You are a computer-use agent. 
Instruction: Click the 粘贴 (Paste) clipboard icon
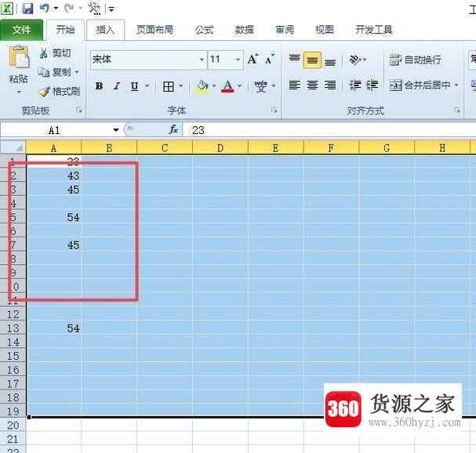point(19,56)
